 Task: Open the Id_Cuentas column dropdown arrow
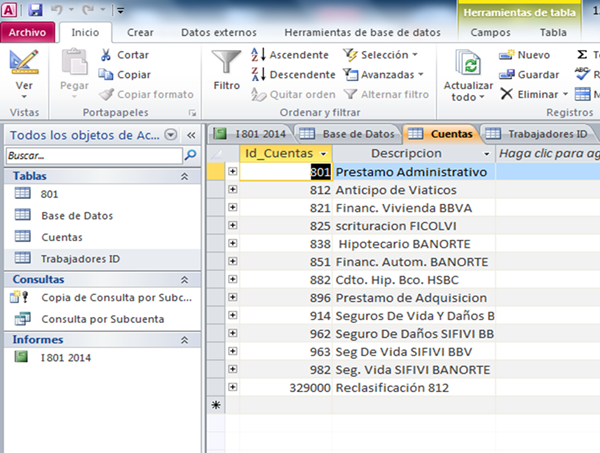tap(323, 153)
